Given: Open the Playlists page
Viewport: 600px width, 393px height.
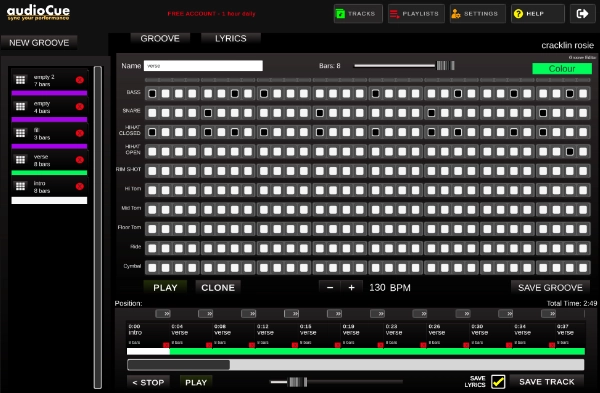Looking at the screenshot, I should (x=416, y=14).
